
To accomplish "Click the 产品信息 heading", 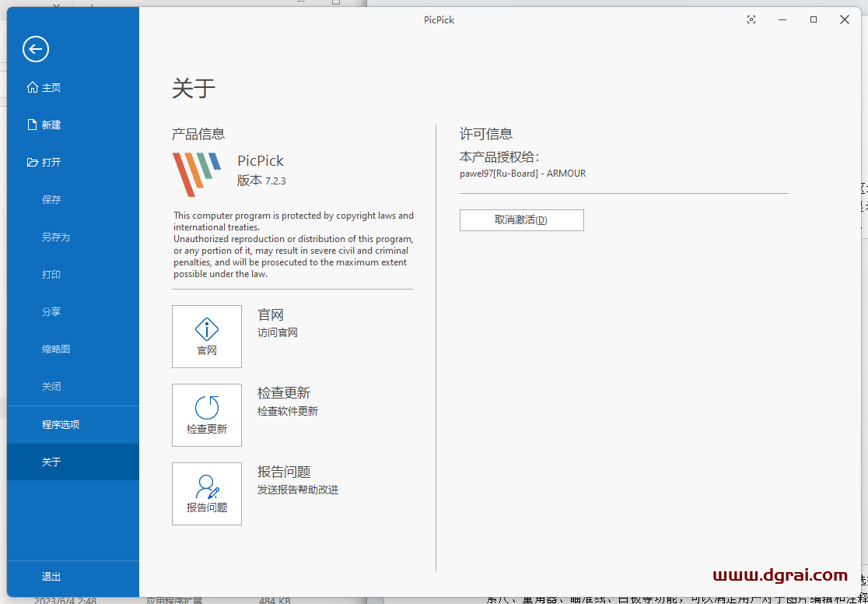I will pos(198,134).
